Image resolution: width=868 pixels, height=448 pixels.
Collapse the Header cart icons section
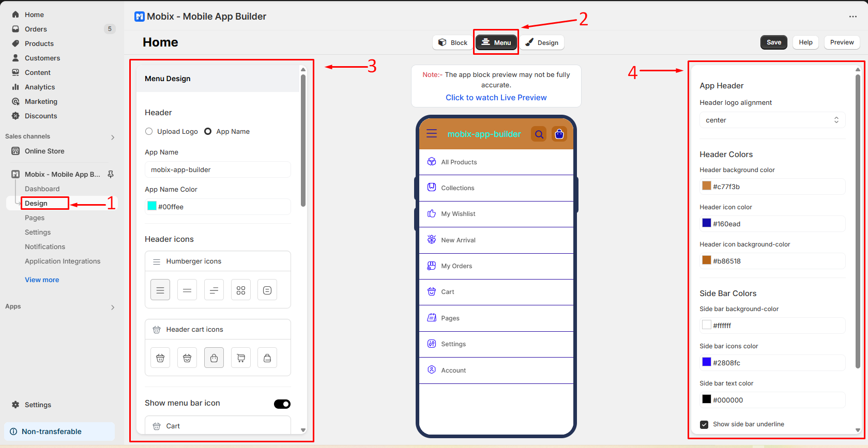pyautogui.click(x=218, y=330)
